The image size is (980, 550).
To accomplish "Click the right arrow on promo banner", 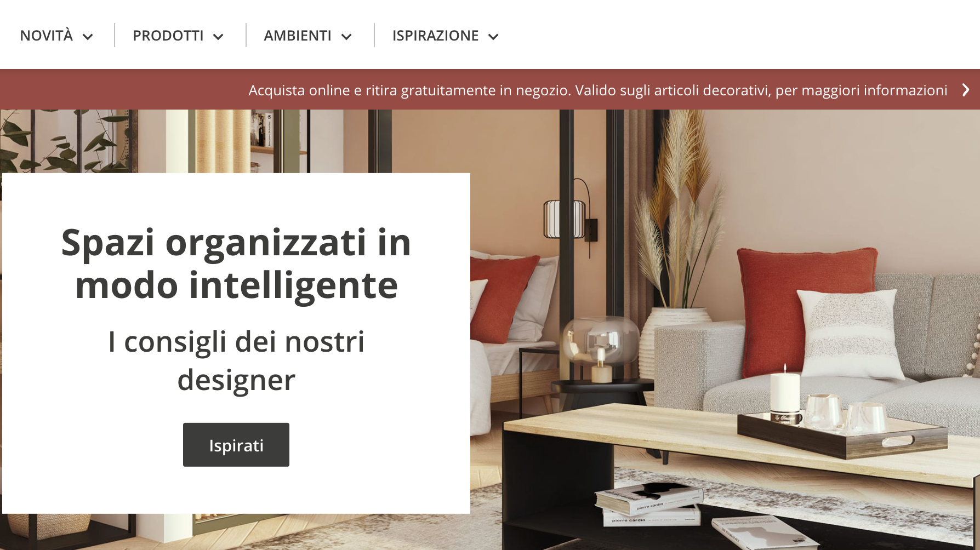I will tap(966, 90).
